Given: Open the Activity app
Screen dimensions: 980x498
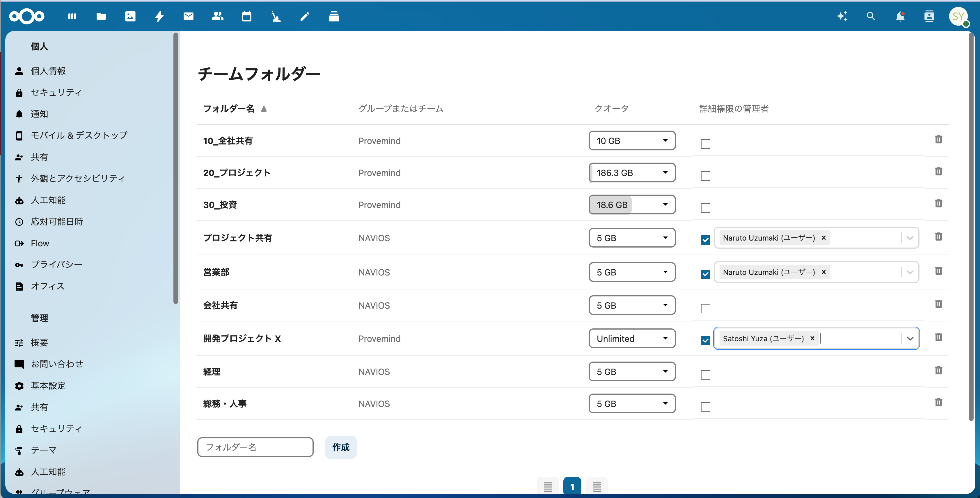Looking at the screenshot, I should pyautogui.click(x=159, y=16).
